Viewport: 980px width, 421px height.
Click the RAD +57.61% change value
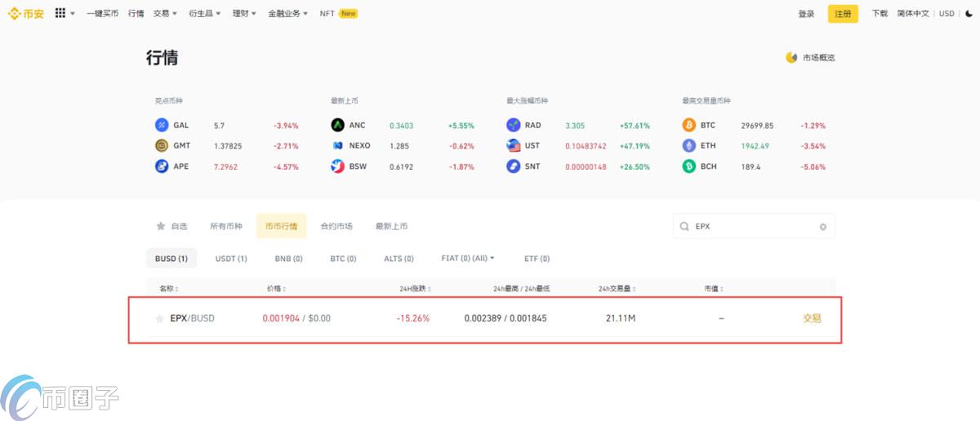[x=634, y=126]
